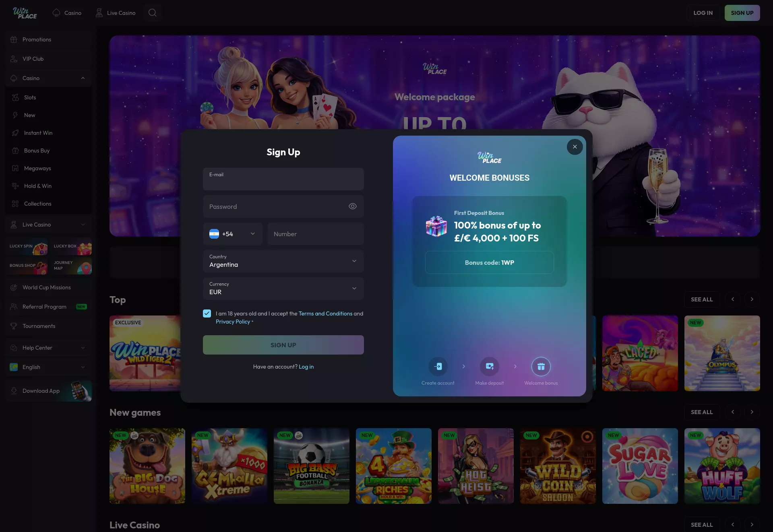773x532 pixels.
Task: Open the Live Casino tab in top navigation
Action: click(116, 13)
